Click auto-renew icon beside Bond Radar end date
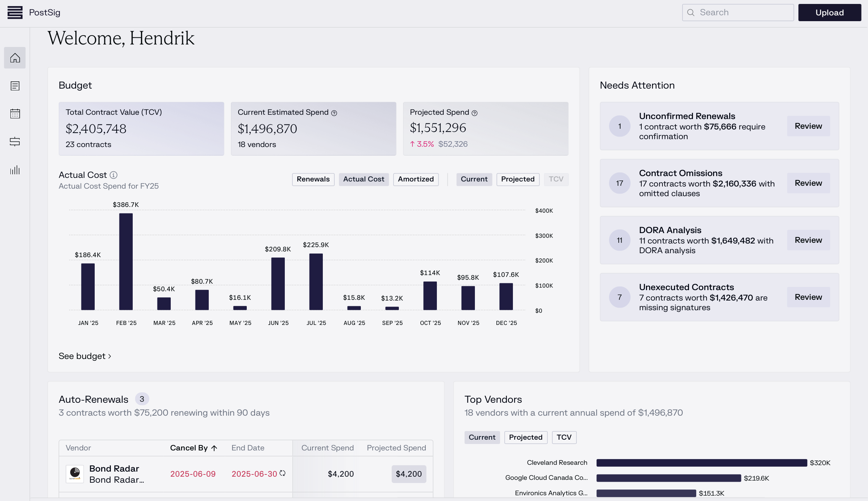The width and height of the screenshot is (868, 501). (x=283, y=473)
